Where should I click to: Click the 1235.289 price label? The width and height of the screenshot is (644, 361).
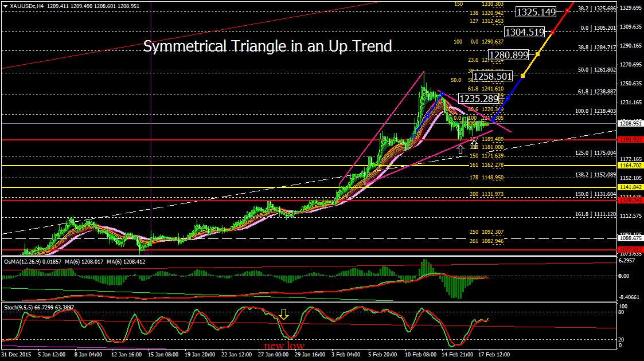[x=478, y=99]
